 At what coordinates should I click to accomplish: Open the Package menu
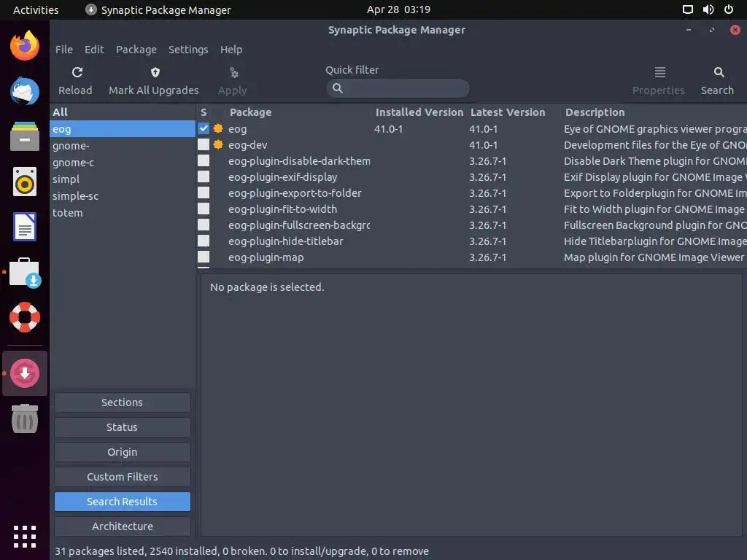[136, 50]
